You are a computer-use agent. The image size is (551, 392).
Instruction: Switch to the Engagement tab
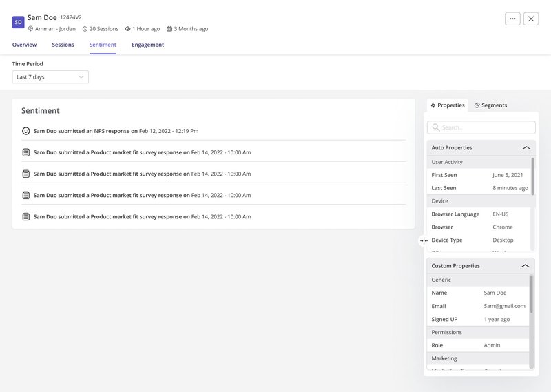pos(147,45)
